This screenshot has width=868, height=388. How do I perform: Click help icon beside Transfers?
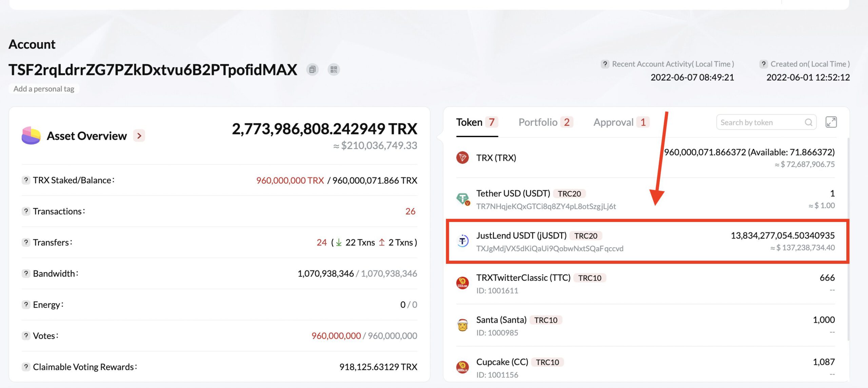pyautogui.click(x=26, y=242)
